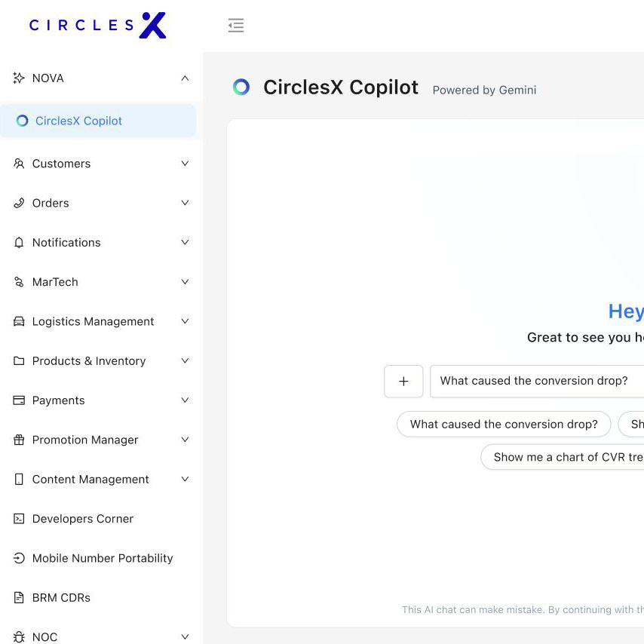Open the Orders menu
644x644 pixels.
click(98, 203)
